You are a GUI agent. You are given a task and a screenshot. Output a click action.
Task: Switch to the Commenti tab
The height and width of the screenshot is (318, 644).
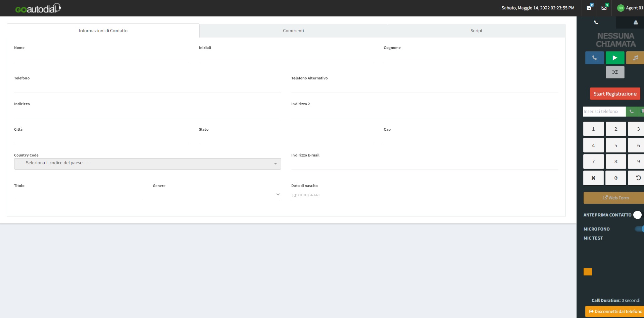pos(293,30)
